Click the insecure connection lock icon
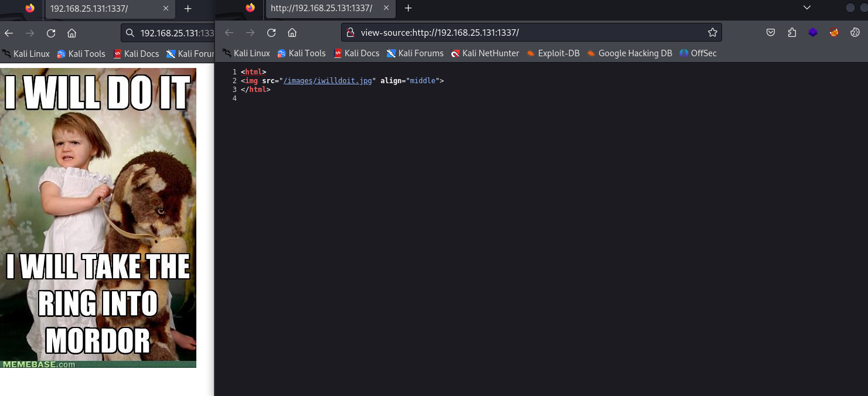The width and height of the screenshot is (868, 396). pos(350,33)
